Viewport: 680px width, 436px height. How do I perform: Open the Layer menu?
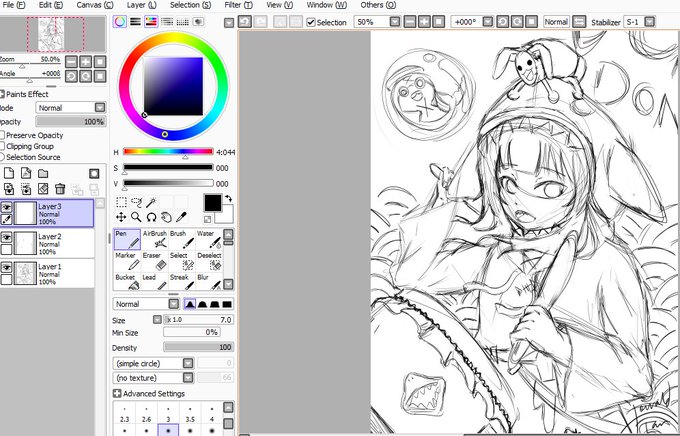[x=142, y=5]
